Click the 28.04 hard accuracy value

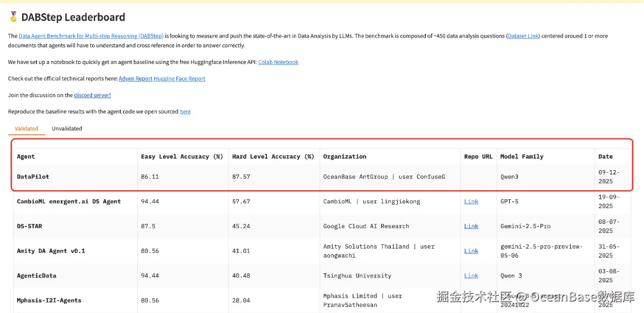(241, 300)
